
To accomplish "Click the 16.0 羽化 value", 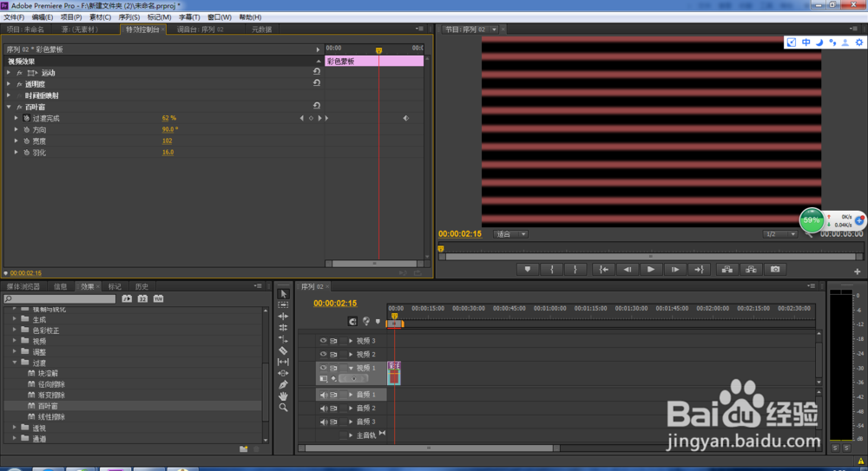I will pos(168,152).
